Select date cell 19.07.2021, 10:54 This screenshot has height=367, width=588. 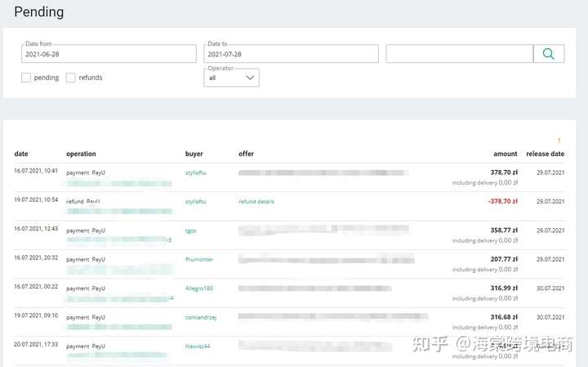click(x=36, y=199)
